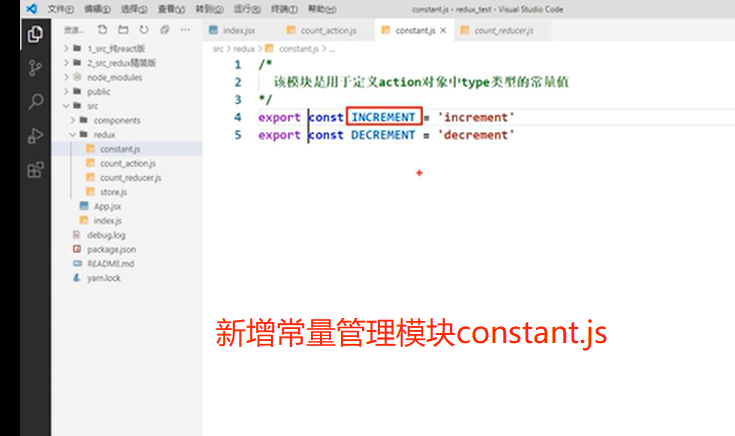The image size is (735, 436).
Task: Click the src breadcrumb segment
Action: pos(218,49)
